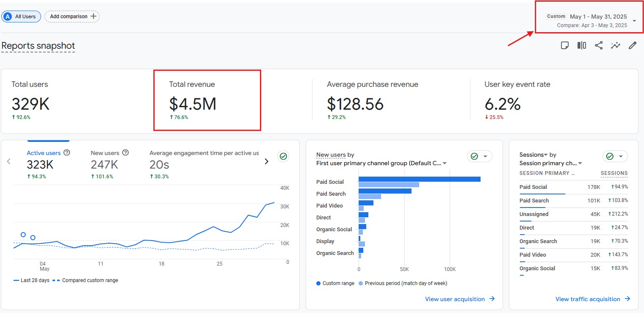
Task: Click the Unassigned row in Sessions table
Action: 574,214
